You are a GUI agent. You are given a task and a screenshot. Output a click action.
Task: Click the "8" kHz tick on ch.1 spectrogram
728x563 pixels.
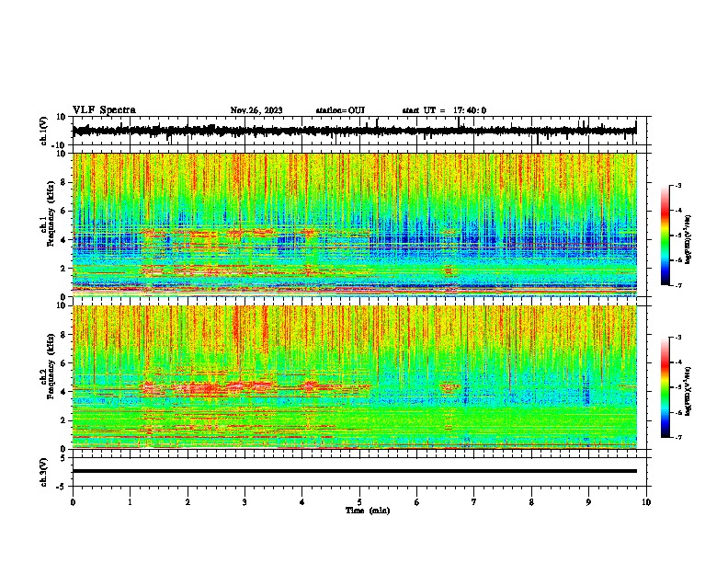pyautogui.click(x=63, y=182)
